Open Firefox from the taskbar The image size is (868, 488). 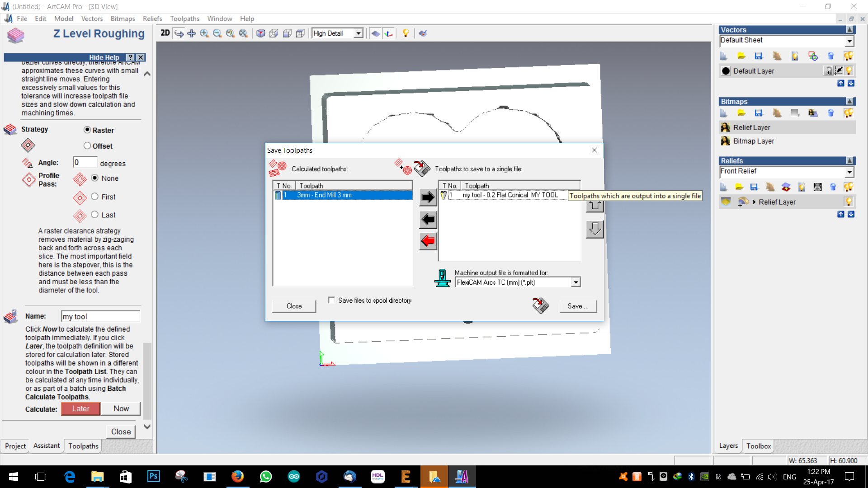point(238,476)
